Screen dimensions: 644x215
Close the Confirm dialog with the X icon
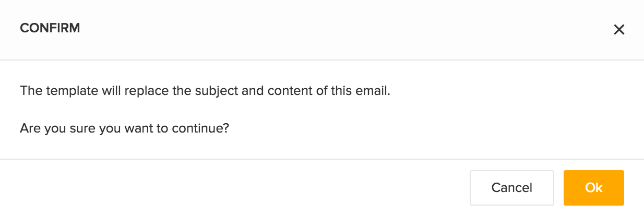619,30
